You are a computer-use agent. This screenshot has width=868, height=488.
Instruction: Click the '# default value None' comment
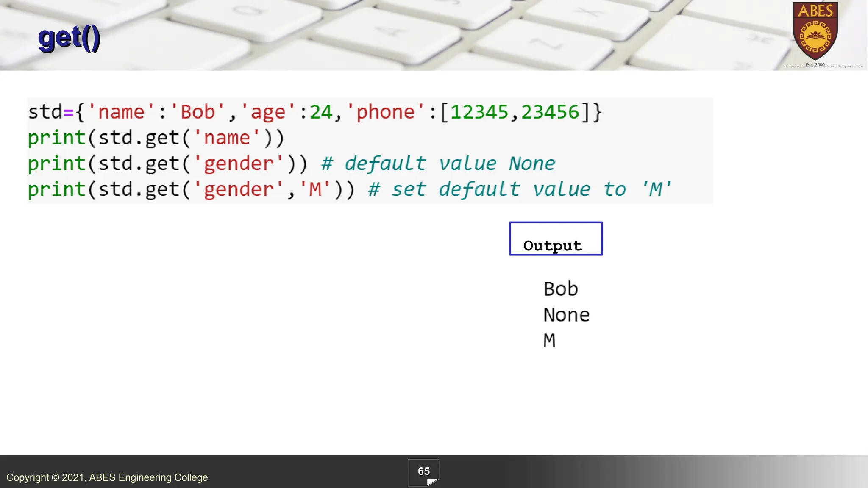(438, 164)
